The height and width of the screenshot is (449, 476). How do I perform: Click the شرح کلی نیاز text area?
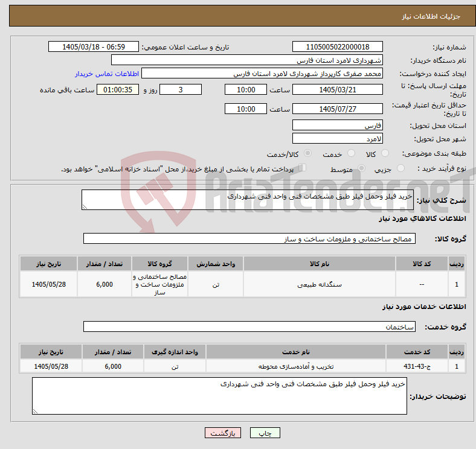pos(248,200)
